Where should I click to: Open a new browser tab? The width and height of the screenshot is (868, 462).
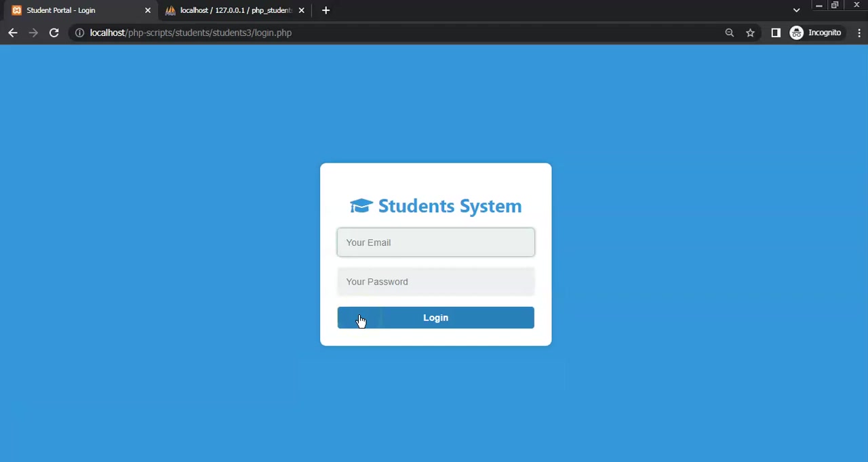325,10
